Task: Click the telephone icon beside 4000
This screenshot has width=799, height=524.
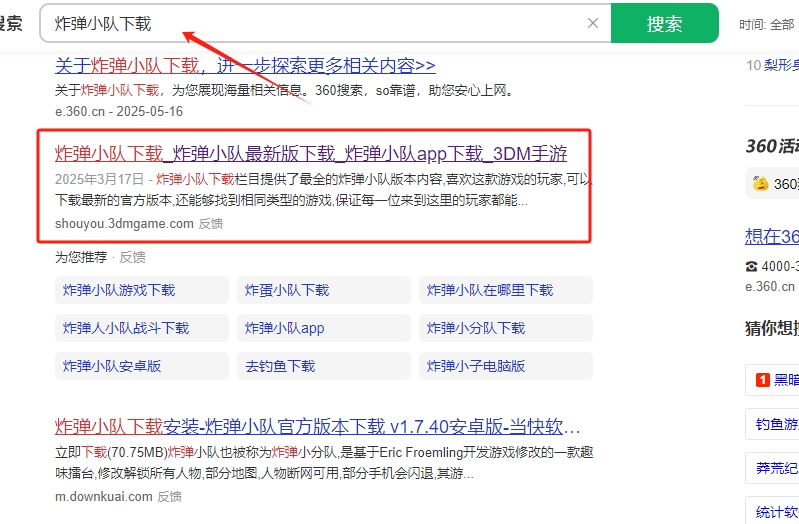Action: coord(751,266)
